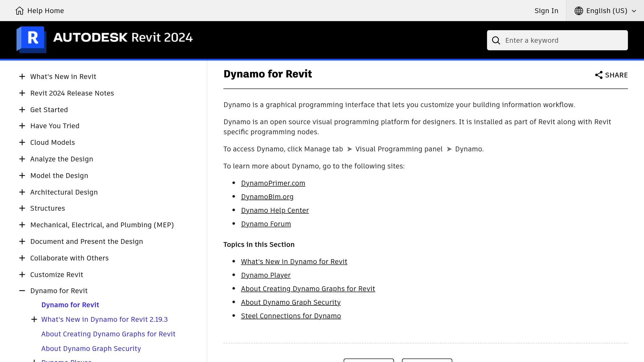
Task: Expand the Architectural Design section
Action: pyautogui.click(x=22, y=192)
